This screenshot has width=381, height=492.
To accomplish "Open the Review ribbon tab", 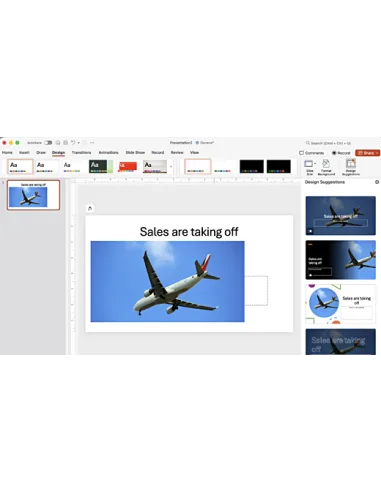I will pos(177,152).
